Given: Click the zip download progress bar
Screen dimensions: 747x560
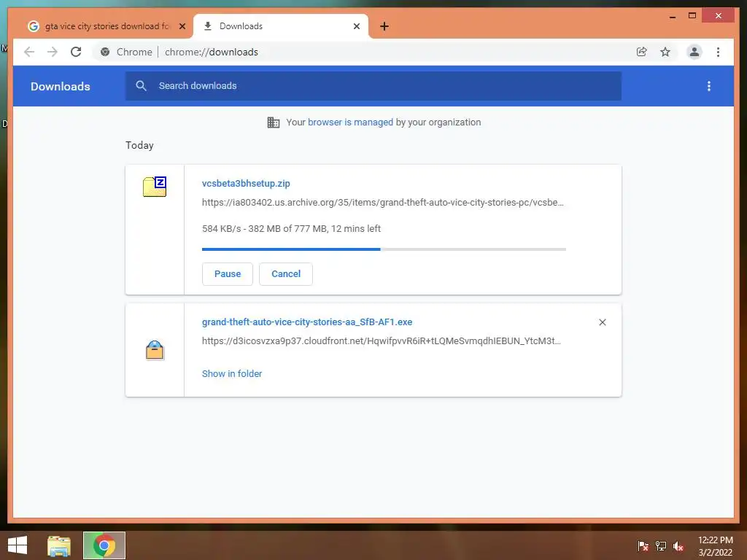Looking at the screenshot, I should pyautogui.click(x=384, y=249).
